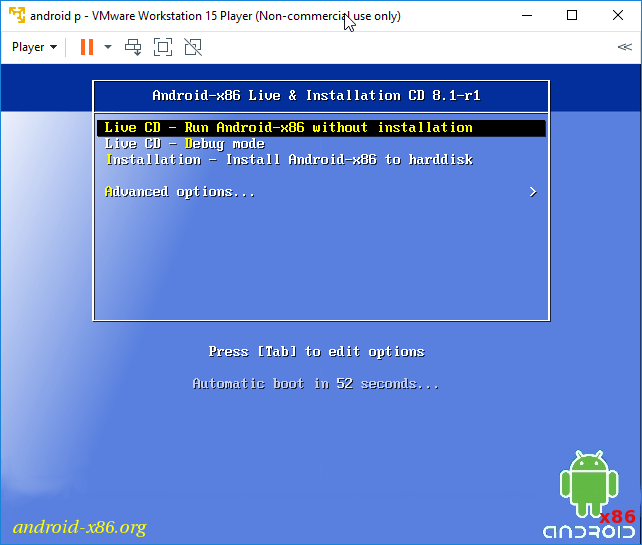Click the arrow beside Advanced options

pos(533,192)
